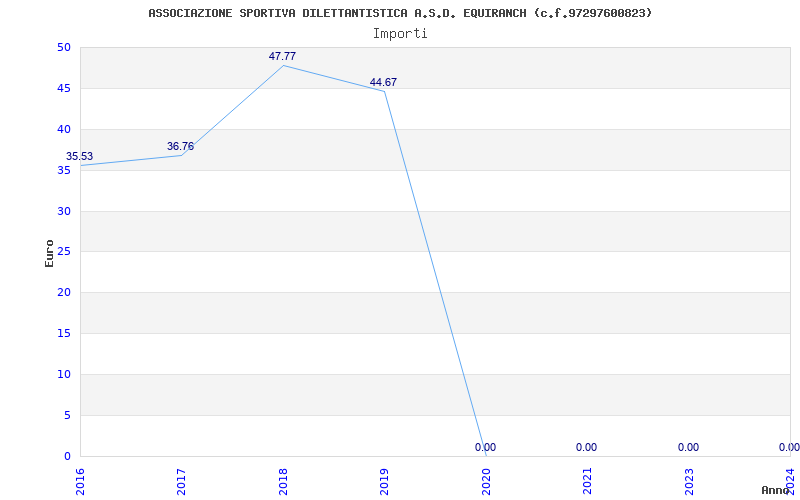The width and height of the screenshot is (800, 500).
Task: Click the Importi subtitle
Action: coord(400,34)
